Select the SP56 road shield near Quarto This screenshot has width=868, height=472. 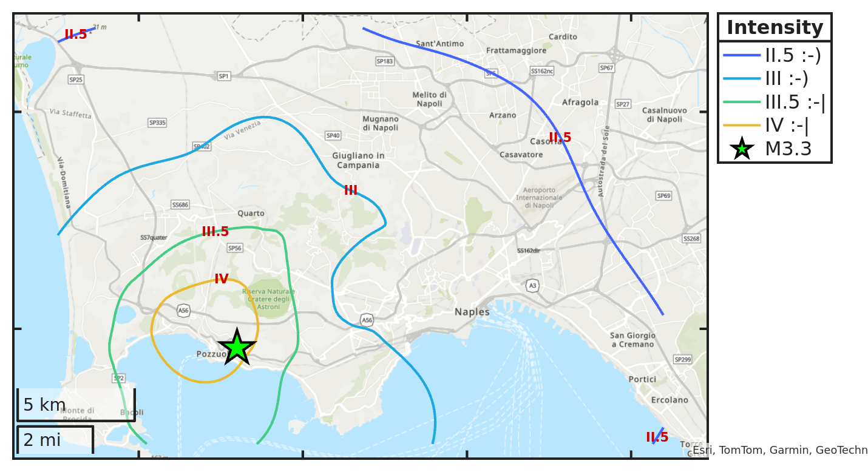pyautogui.click(x=234, y=248)
